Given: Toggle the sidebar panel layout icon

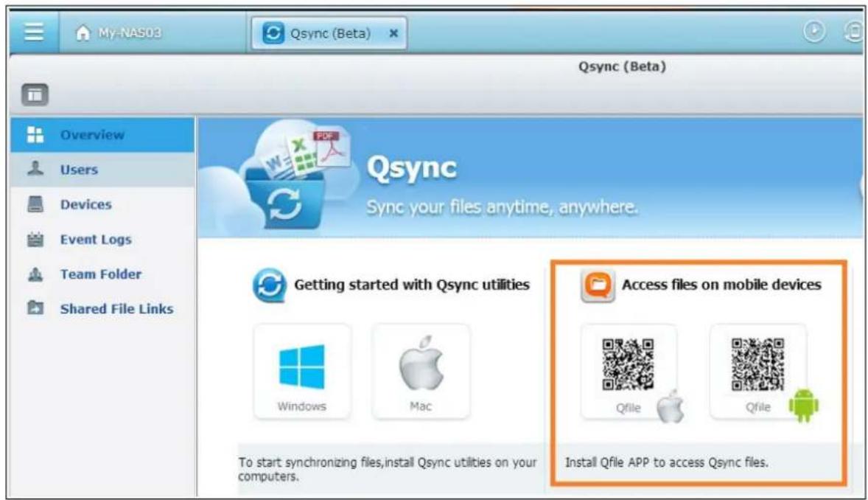Looking at the screenshot, I should click(35, 95).
